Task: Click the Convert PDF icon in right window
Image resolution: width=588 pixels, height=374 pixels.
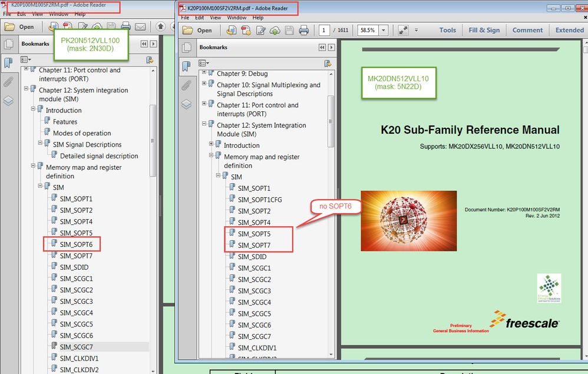Action: (246, 31)
